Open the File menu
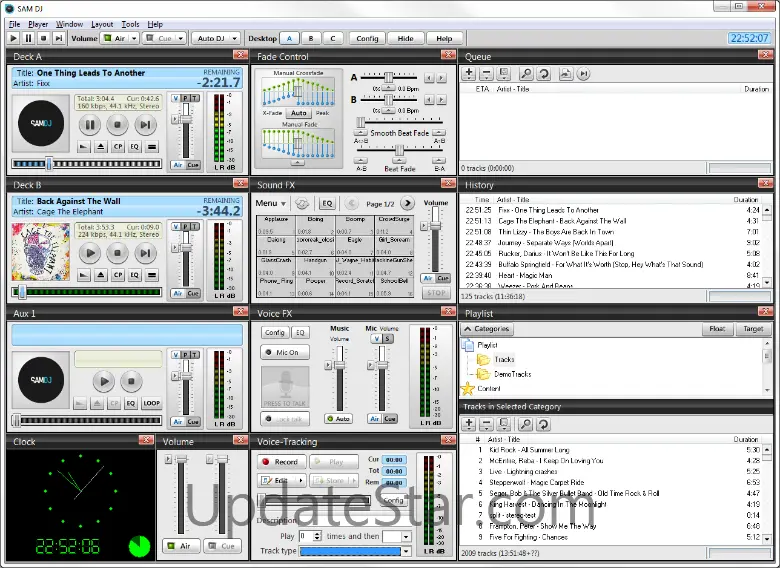This screenshot has height=568, width=780. pos(14,24)
